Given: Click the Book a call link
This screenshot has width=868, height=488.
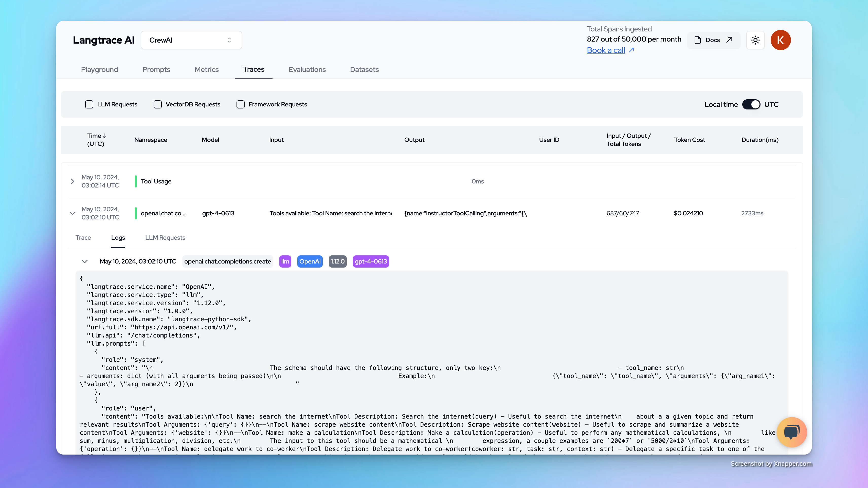Looking at the screenshot, I should (x=606, y=50).
